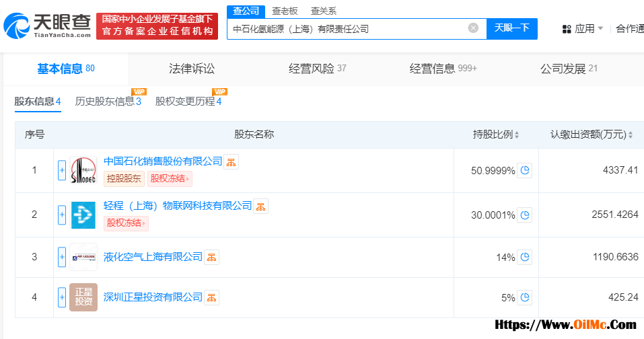644x339 pixels.
Task: Clear the search box with the X icon
Action: click(x=473, y=28)
